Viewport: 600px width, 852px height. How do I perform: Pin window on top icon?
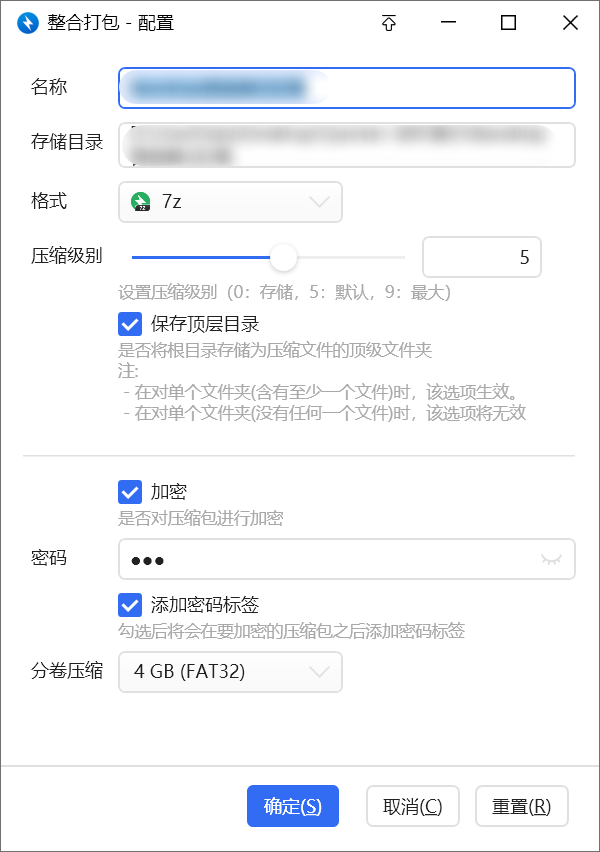pyautogui.click(x=389, y=23)
